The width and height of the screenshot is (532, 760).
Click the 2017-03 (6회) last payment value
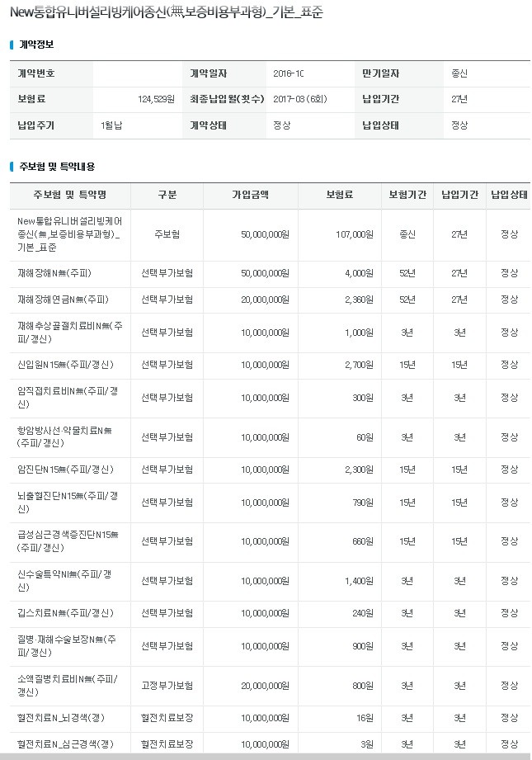point(300,99)
